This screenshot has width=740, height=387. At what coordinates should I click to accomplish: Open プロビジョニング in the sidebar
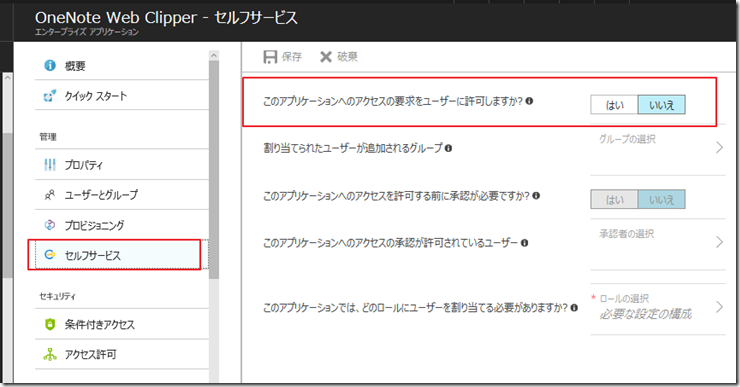pyautogui.click(x=122, y=225)
